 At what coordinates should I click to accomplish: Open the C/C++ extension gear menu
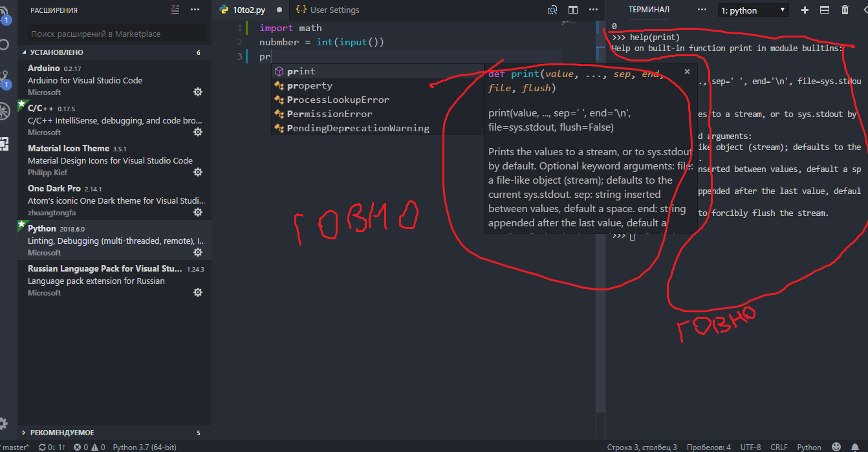(x=198, y=133)
